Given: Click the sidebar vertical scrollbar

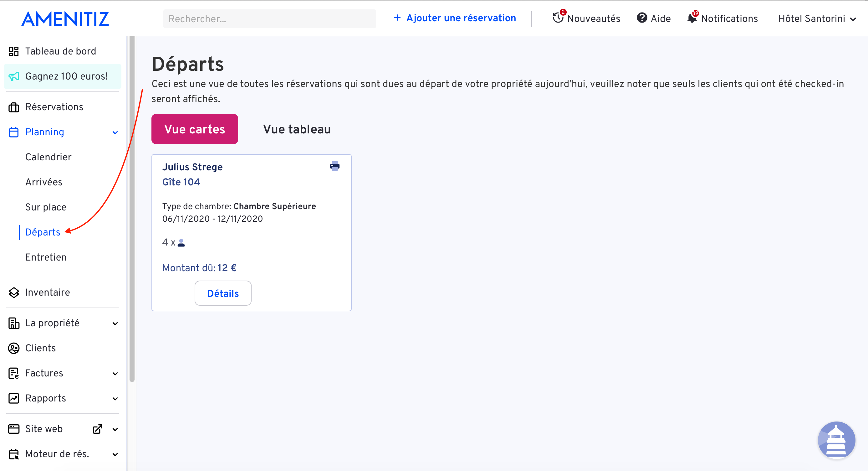Looking at the screenshot, I should (132, 209).
